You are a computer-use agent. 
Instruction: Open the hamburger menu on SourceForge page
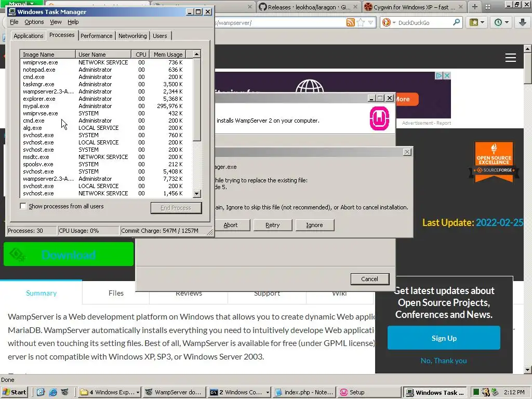(511, 57)
